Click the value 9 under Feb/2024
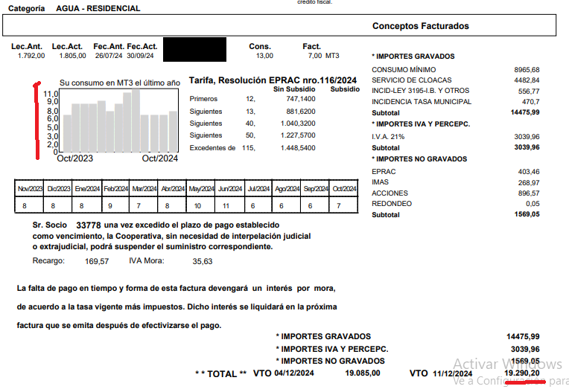The height and width of the screenshot is (392, 569). (110, 206)
